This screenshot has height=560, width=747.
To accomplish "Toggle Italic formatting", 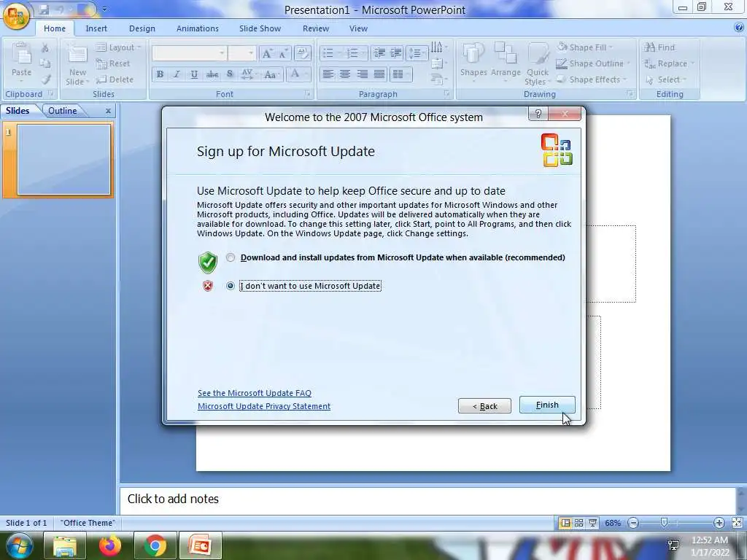I will (177, 74).
